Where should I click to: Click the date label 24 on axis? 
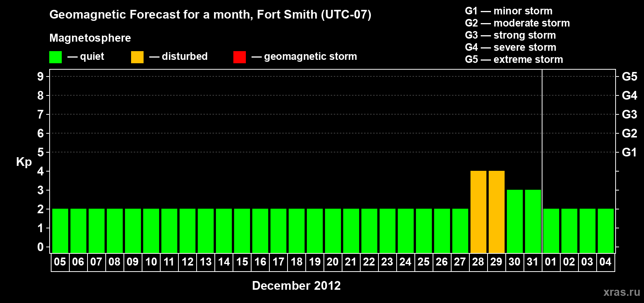click(405, 262)
